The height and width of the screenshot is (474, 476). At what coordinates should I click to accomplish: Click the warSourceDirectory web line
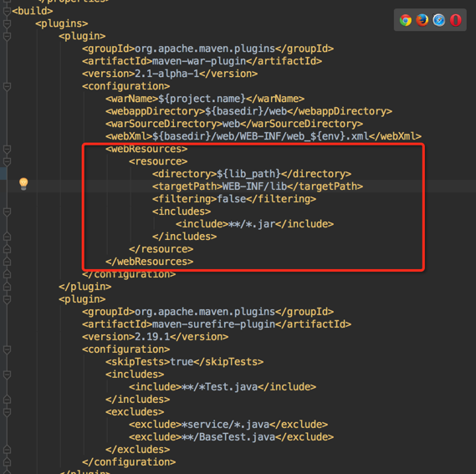[234, 124]
